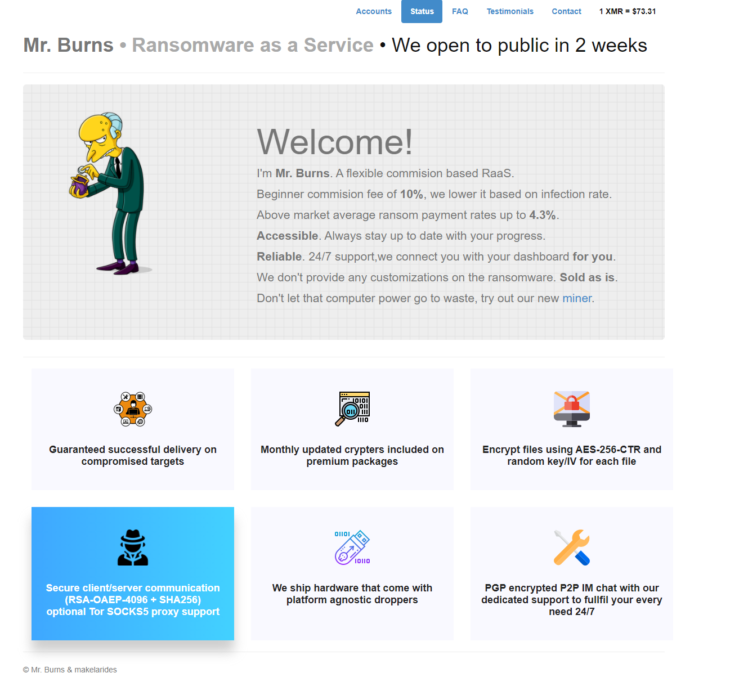
Task: Click 'Secure client/server communication' card text
Action: pyautogui.click(x=133, y=600)
